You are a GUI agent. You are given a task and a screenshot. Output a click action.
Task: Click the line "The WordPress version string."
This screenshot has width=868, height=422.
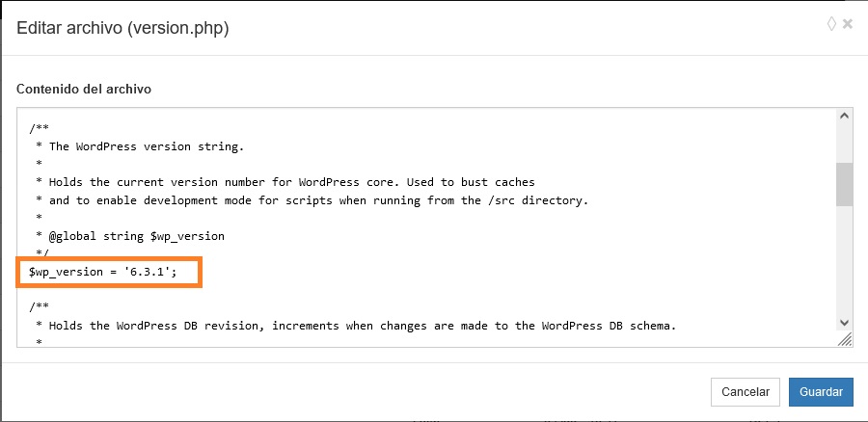coord(147,146)
